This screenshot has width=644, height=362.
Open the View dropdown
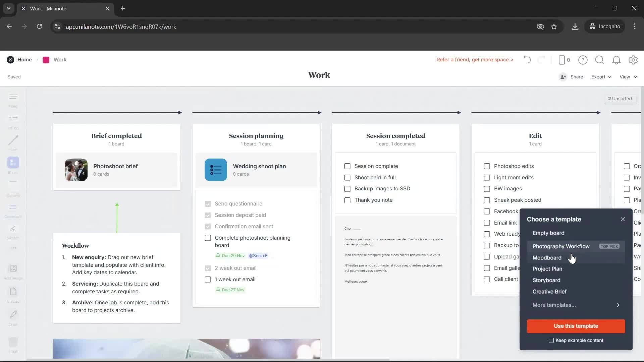(627, 77)
